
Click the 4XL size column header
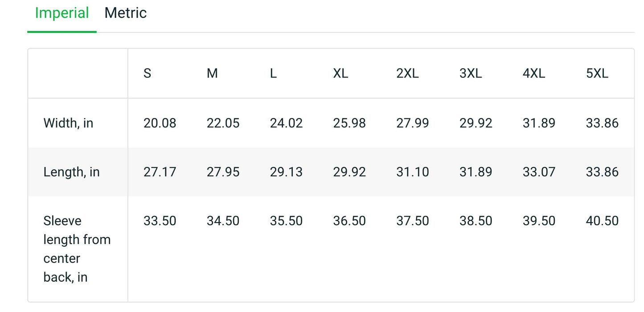[534, 73]
